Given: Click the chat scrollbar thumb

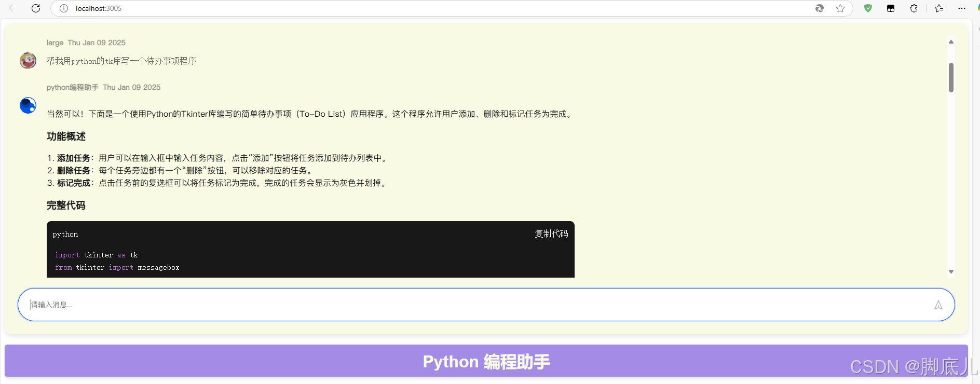Looking at the screenshot, I should 951,77.
